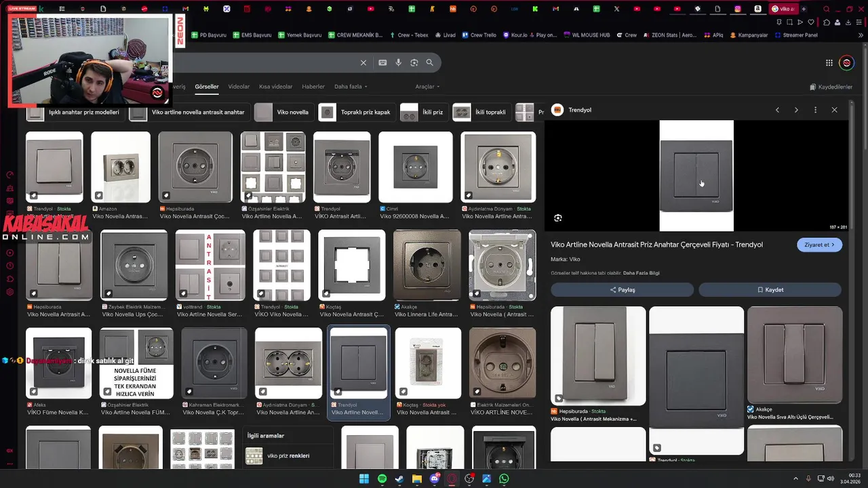
Task: Open Google Lens image search
Action: point(414,62)
